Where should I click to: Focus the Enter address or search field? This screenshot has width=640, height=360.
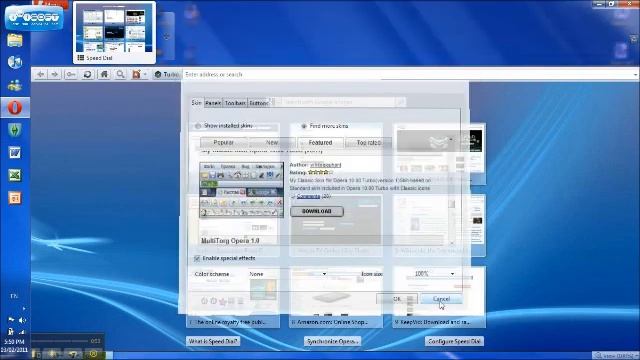(408, 74)
